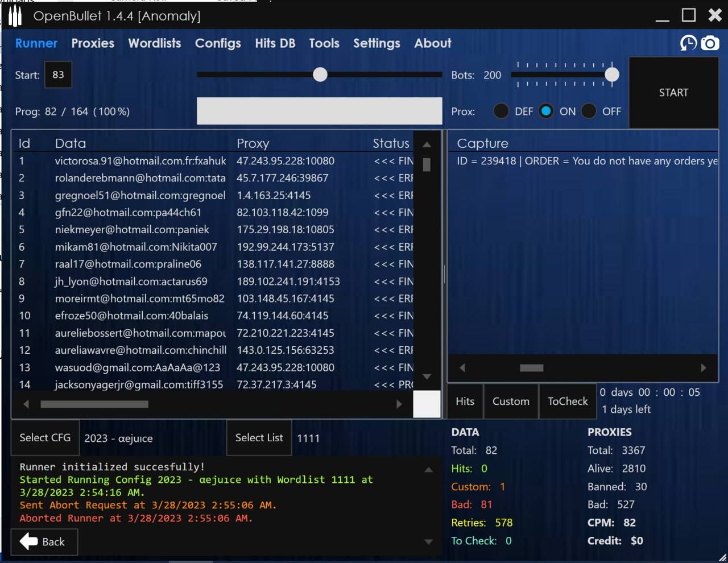This screenshot has height=563, width=728.
Task: Click the Back arrow icon
Action: tap(29, 541)
